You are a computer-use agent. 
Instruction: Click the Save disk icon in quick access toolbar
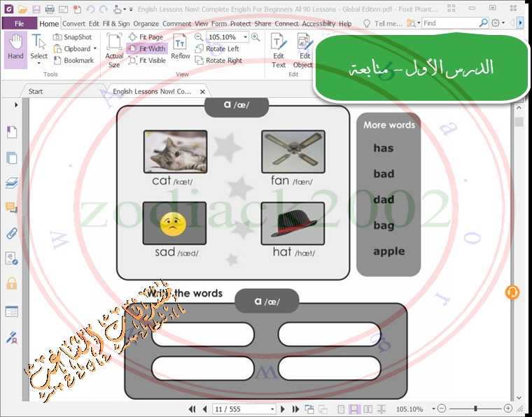(x=36, y=9)
